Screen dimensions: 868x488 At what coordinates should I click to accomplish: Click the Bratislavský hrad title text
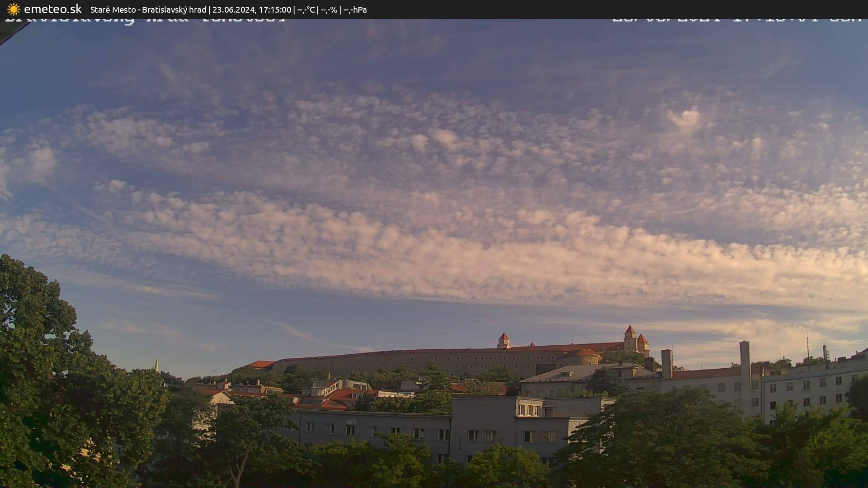174,9
